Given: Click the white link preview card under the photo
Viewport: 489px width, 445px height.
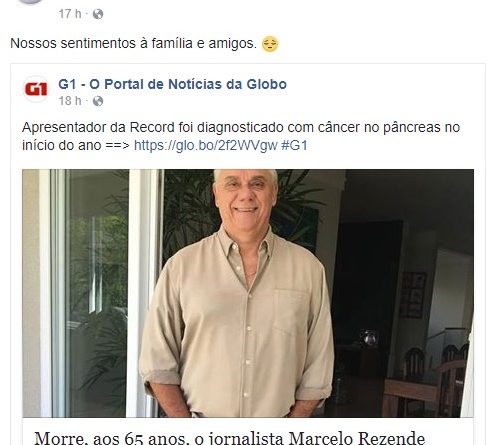Looking at the screenshot, I should tap(248, 431).
